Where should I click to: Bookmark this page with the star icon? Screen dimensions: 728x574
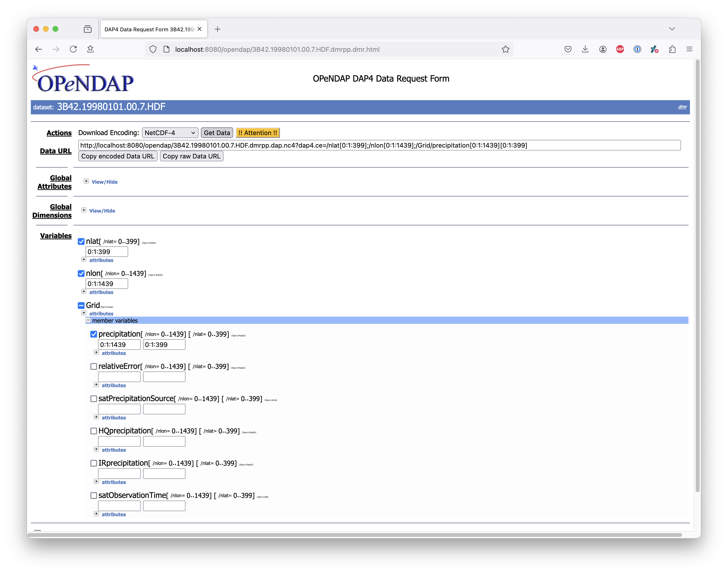pyautogui.click(x=505, y=49)
